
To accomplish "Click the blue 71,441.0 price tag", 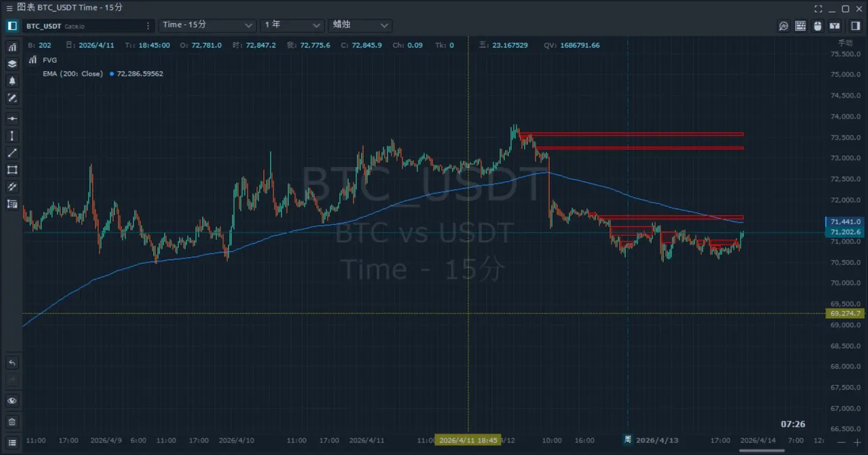I will pos(845,222).
